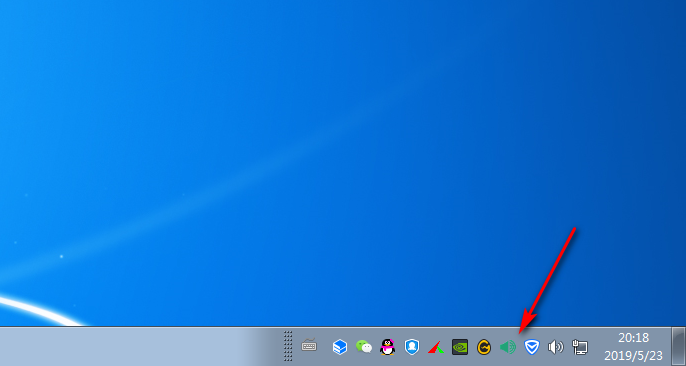The image size is (686, 366).
Task: Open the WeChat tray icon
Action: [364, 347]
